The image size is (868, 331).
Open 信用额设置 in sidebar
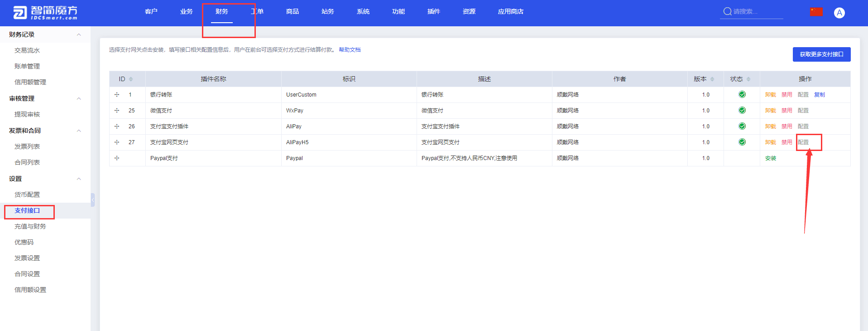point(30,290)
